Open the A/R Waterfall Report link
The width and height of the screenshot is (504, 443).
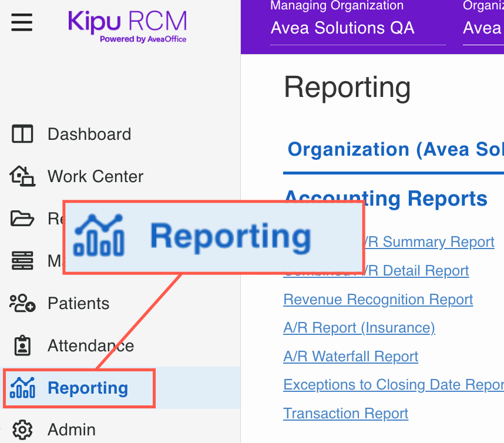coord(351,357)
